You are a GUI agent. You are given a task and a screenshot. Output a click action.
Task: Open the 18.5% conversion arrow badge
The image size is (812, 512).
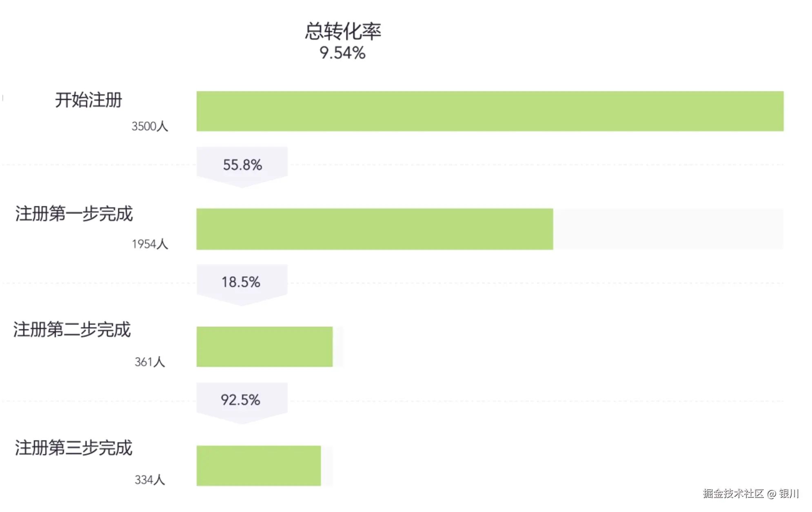[x=242, y=282]
